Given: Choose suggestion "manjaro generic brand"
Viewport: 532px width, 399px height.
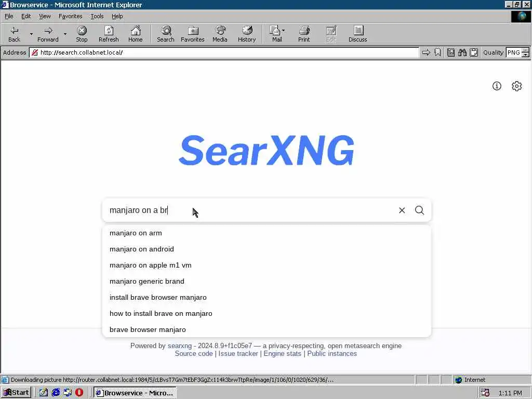Looking at the screenshot, I should coord(267,281).
